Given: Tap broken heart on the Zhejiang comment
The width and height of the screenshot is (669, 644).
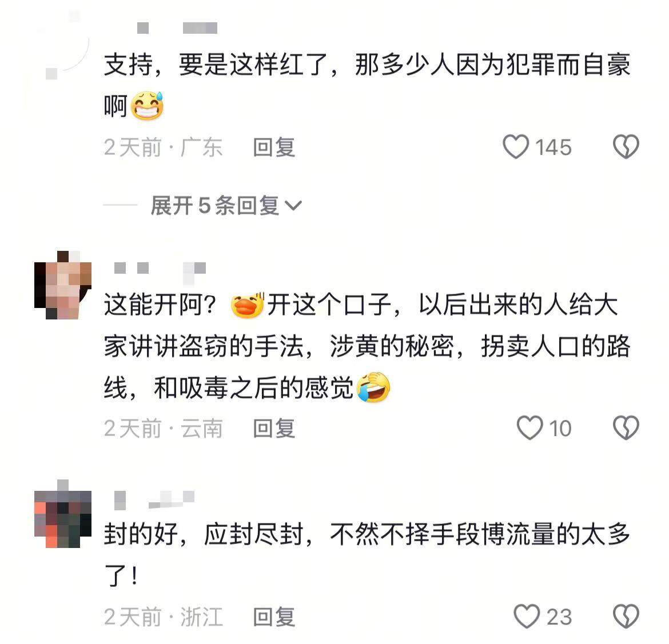Looking at the screenshot, I should click(x=626, y=616).
